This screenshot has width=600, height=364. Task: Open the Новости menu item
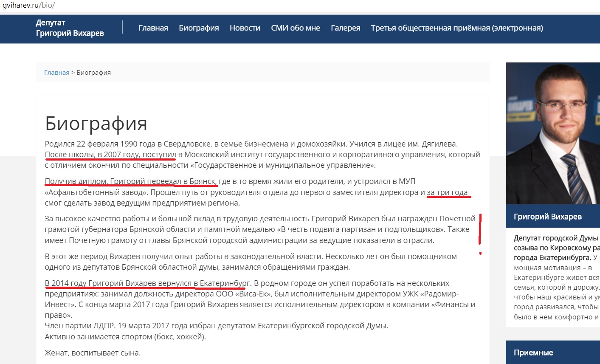(245, 28)
